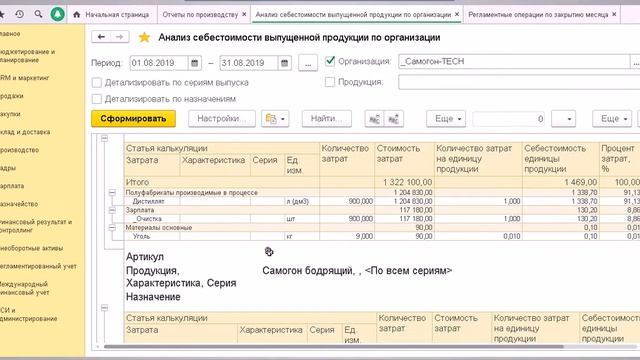Click the first search navigation icon after Найти
The image size is (640, 360).
[374, 119]
